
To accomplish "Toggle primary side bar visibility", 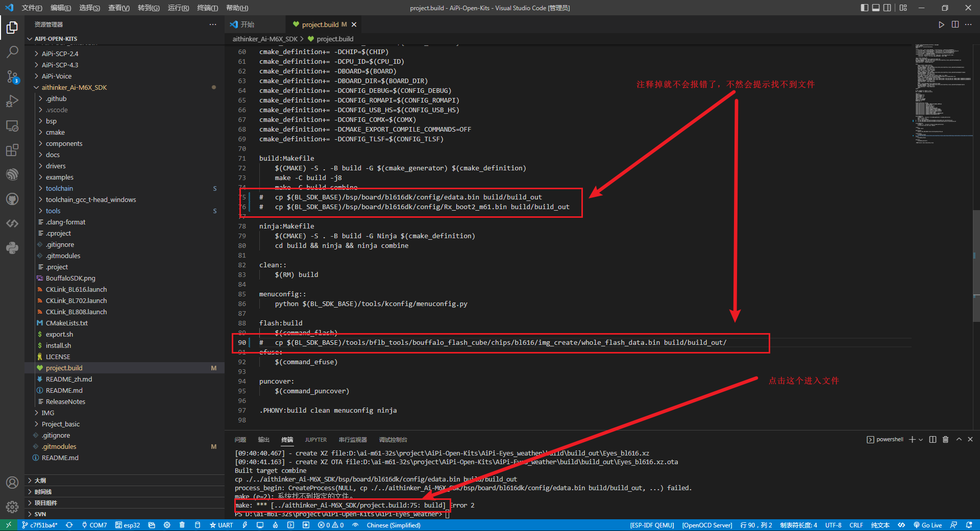I will (864, 8).
